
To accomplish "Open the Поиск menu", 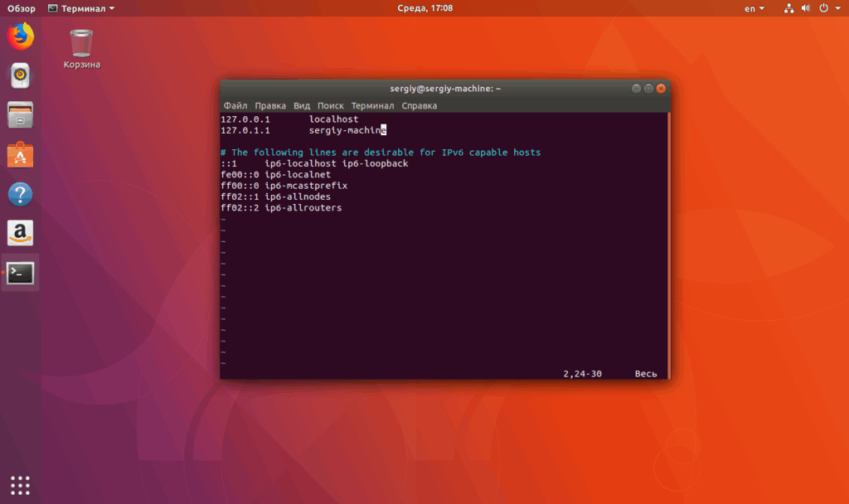I will (330, 105).
